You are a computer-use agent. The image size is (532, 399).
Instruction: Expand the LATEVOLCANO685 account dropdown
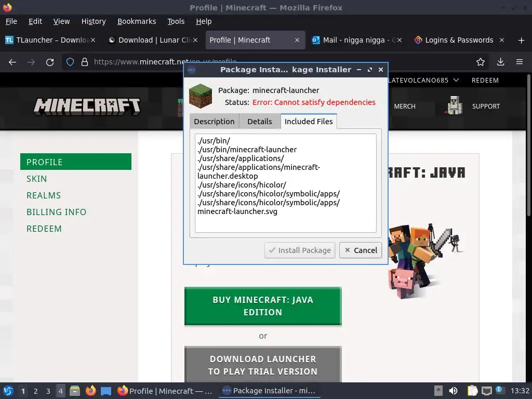pyautogui.click(x=423, y=81)
